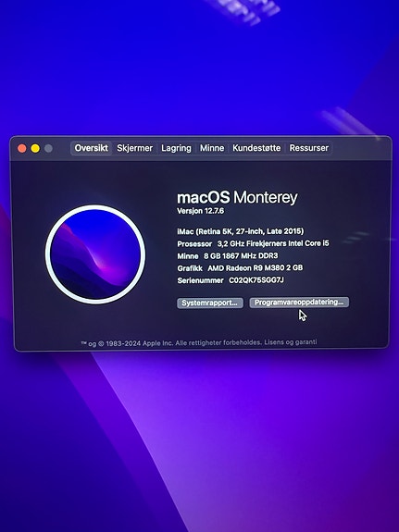This screenshot has width=399, height=532.
Task: Click the macOS Monterey heading
Action: click(x=237, y=197)
